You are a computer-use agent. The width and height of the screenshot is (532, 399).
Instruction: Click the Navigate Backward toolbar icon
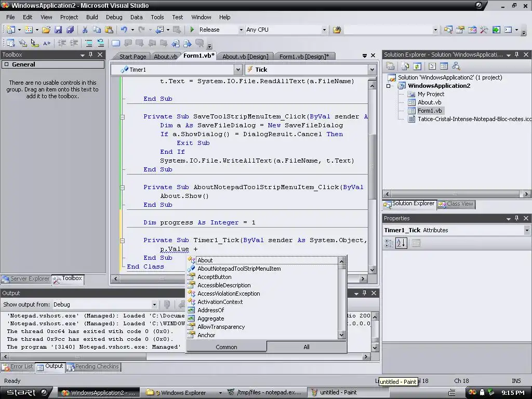click(159, 30)
